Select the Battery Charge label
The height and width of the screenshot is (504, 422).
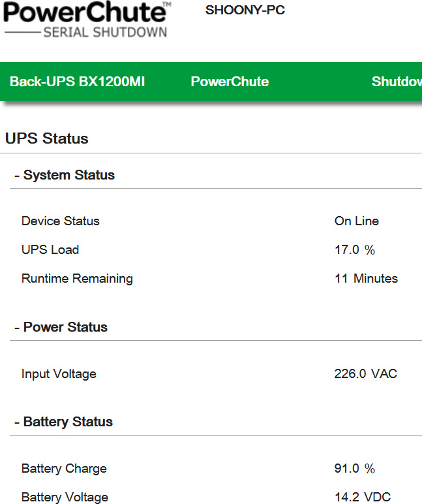point(64,469)
